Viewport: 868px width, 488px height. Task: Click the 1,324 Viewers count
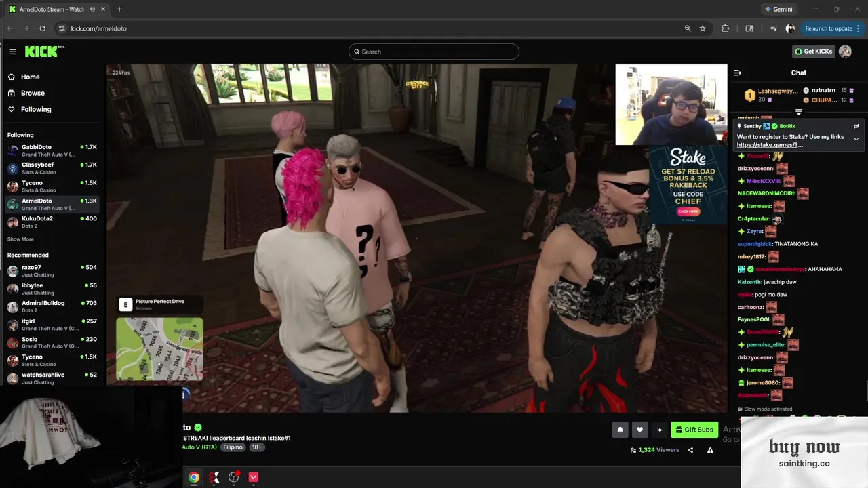[654, 450]
